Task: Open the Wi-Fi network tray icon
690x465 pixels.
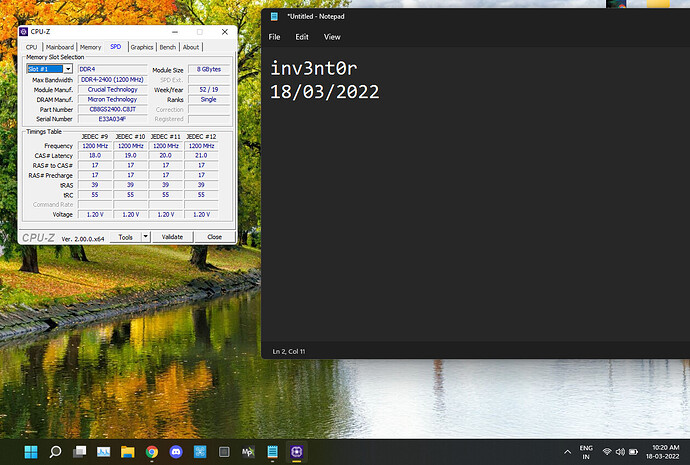Action: [x=607, y=452]
